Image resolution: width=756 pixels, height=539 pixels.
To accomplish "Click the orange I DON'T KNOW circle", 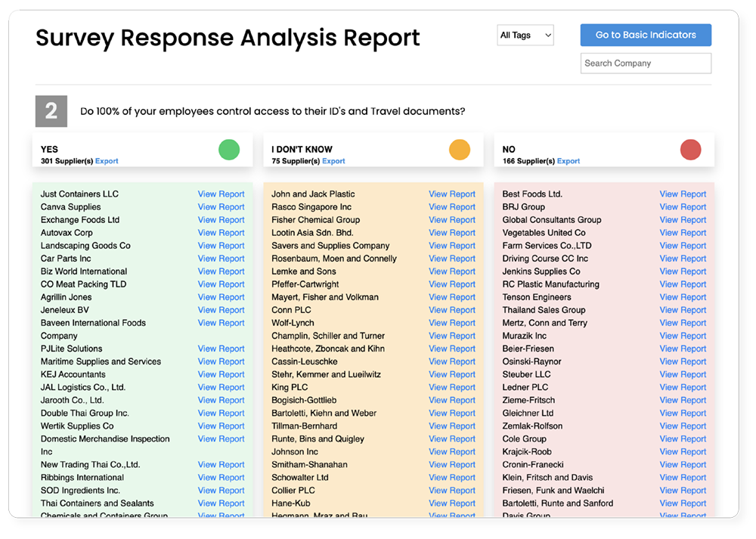I will [x=460, y=150].
